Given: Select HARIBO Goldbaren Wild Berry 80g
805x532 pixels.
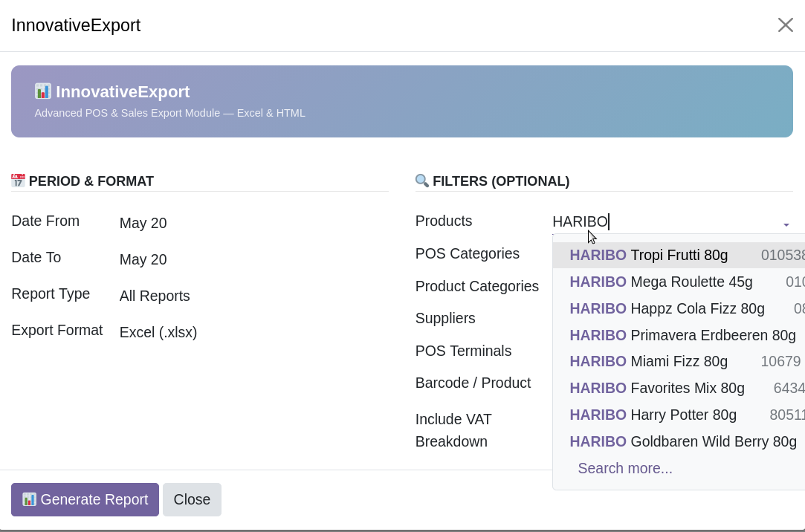Looking at the screenshot, I should pyautogui.click(x=679, y=441).
